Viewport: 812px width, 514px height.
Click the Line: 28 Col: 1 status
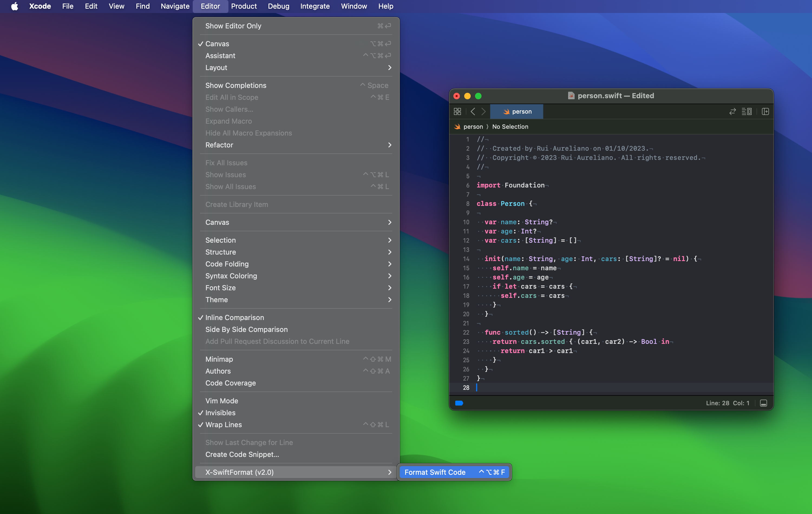[727, 403]
